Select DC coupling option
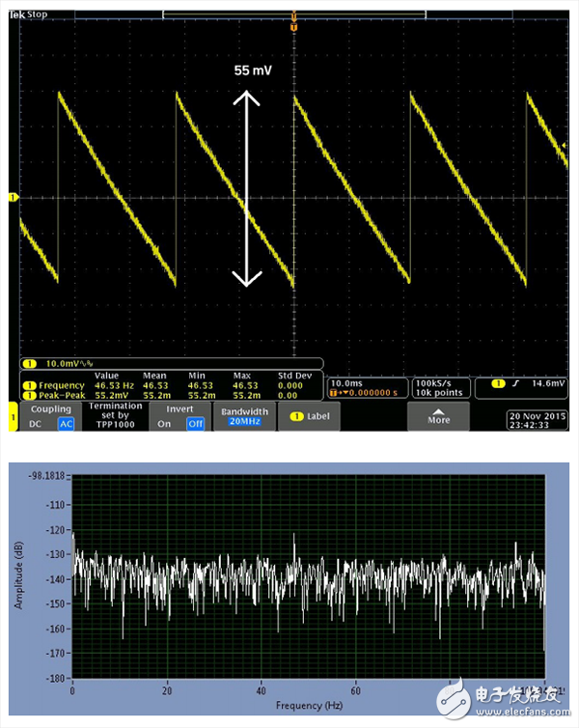 coord(36,424)
